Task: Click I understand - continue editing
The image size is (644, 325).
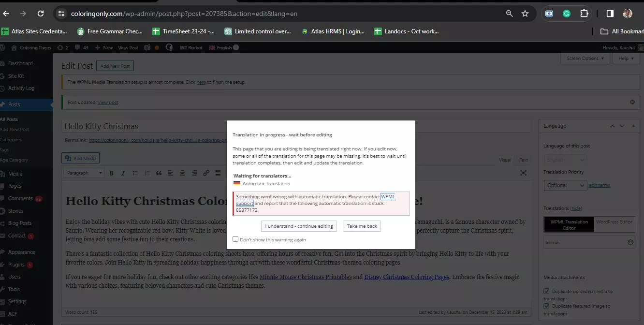Action: tap(299, 226)
